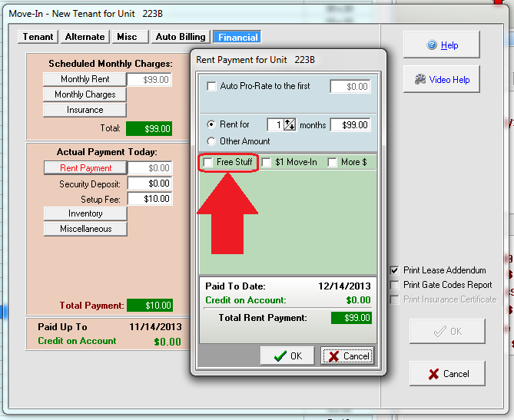Viewport: 514px width, 420px height.
Task: Check the $1 Move-In option
Action: click(266, 162)
